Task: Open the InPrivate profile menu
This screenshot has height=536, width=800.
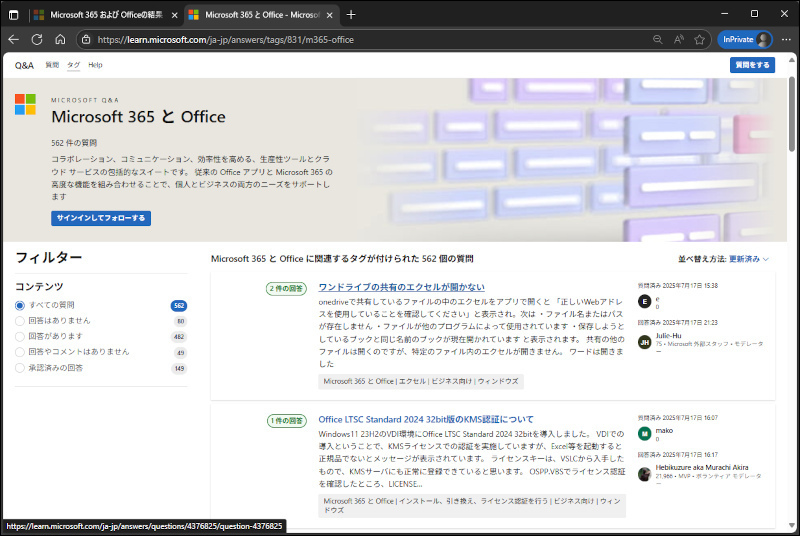Action: point(745,39)
